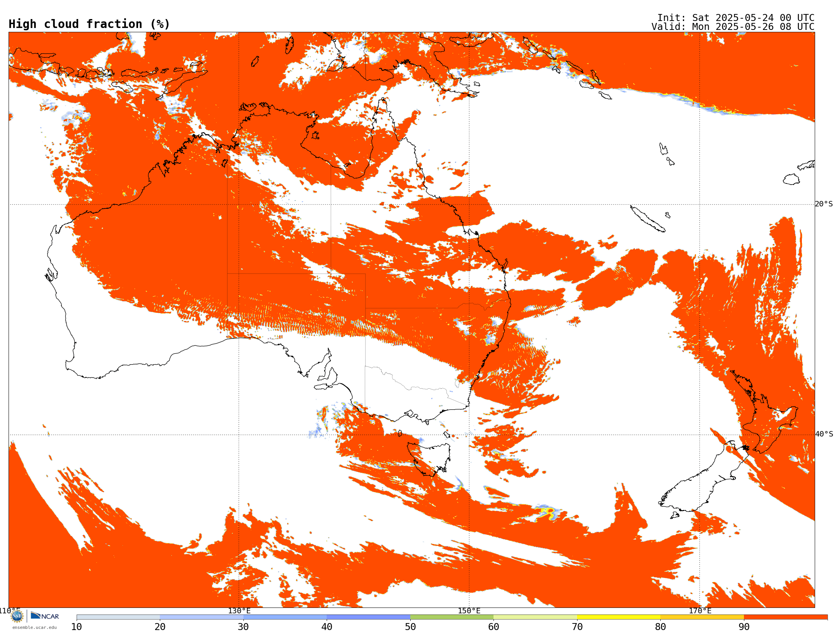Click the New Caledonia island outline

coord(647,219)
